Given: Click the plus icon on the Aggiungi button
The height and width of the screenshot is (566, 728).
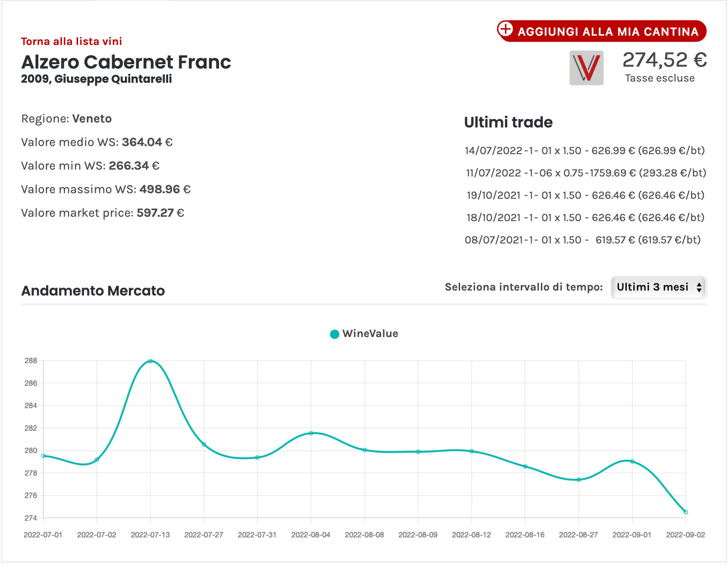Looking at the screenshot, I should tap(505, 29).
